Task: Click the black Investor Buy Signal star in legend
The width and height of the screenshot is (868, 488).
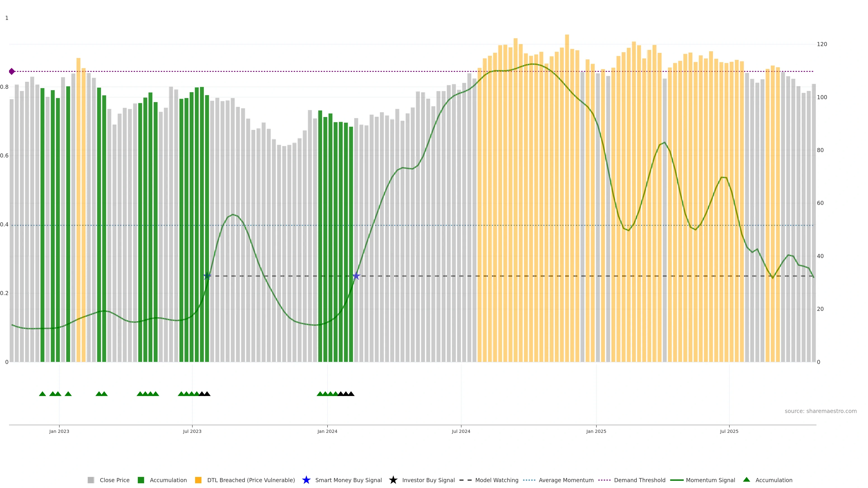Action: [393, 480]
